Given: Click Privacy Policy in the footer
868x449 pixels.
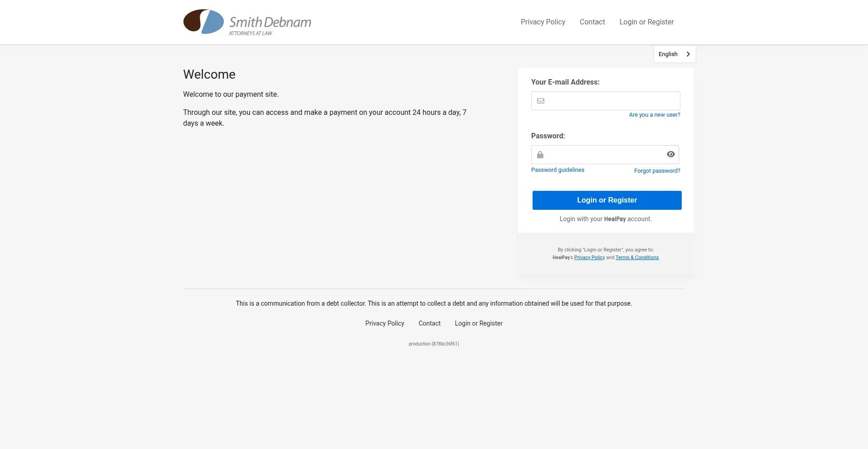Looking at the screenshot, I should 385,323.
